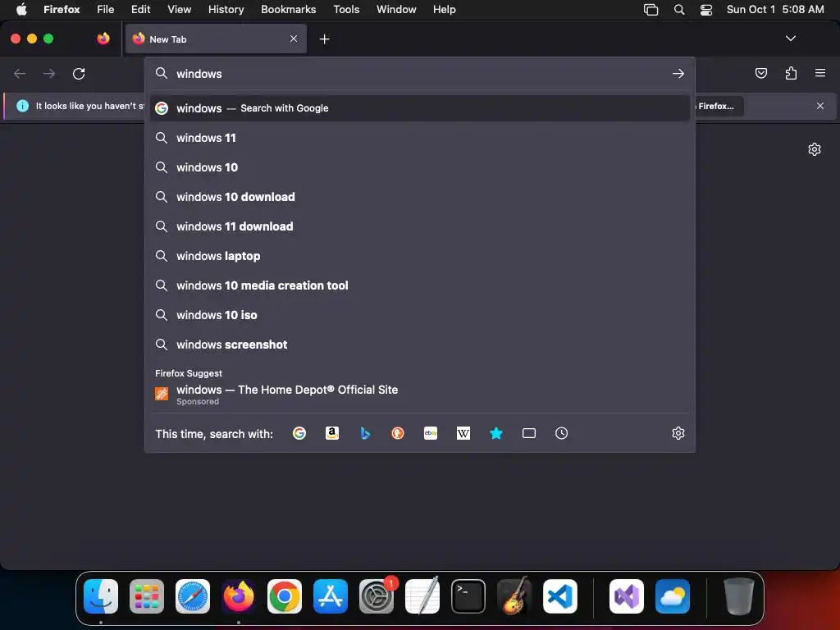Image resolution: width=840 pixels, height=630 pixels.
Task: Search bookmarks via the star icon
Action: (x=496, y=433)
